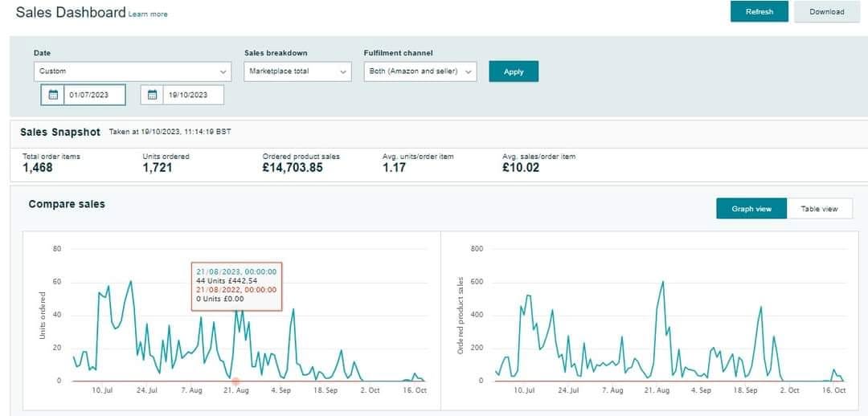Open the Learn more link

coord(148,14)
